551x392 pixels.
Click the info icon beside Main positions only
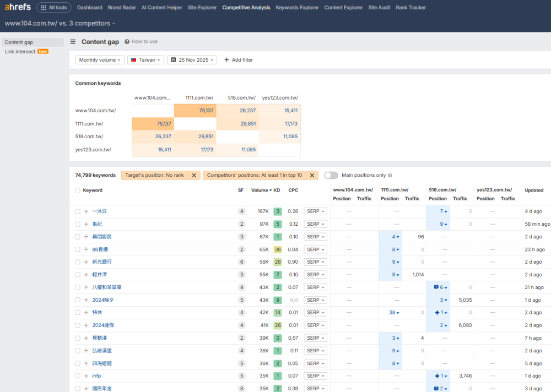[x=390, y=176]
